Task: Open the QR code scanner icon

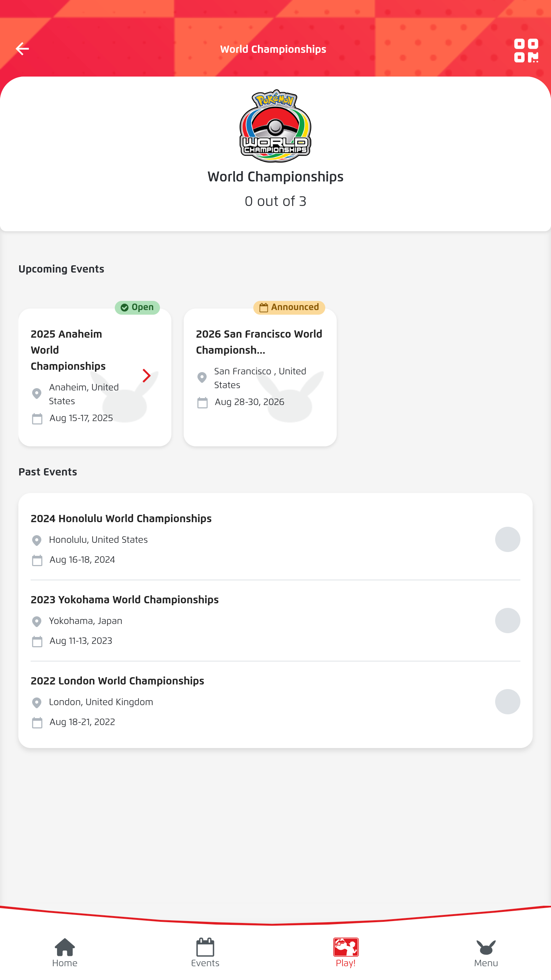Action: pyautogui.click(x=526, y=51)
